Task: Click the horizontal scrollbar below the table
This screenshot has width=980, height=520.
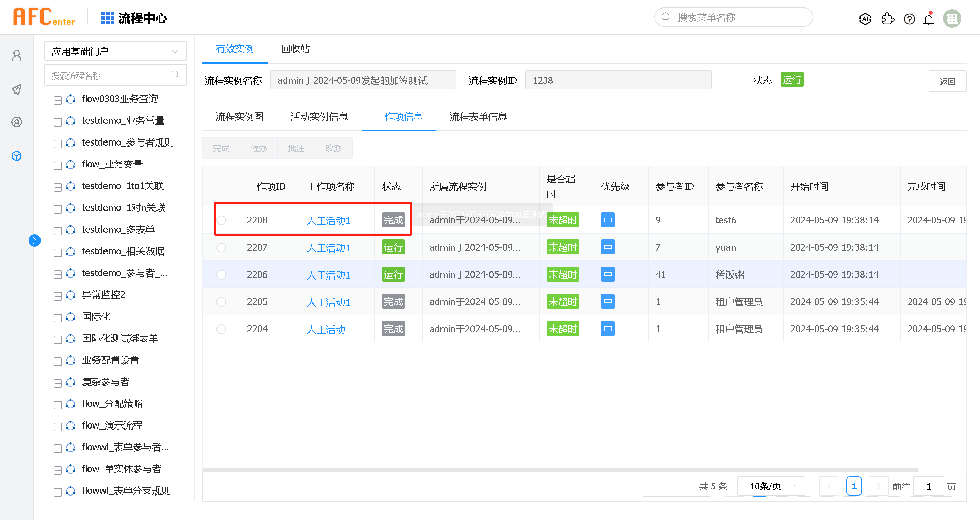Action: pyautogui.click(x=560, y=470)
